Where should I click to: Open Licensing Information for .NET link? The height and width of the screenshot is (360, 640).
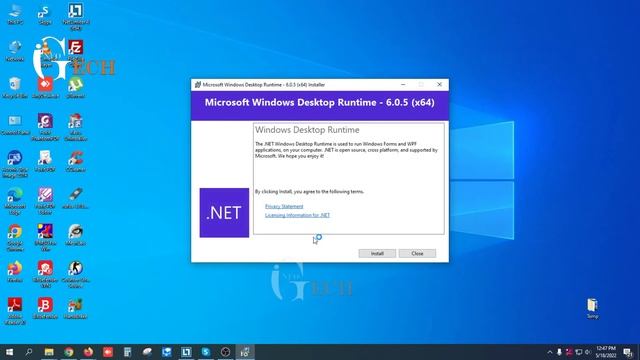[297, 215]
